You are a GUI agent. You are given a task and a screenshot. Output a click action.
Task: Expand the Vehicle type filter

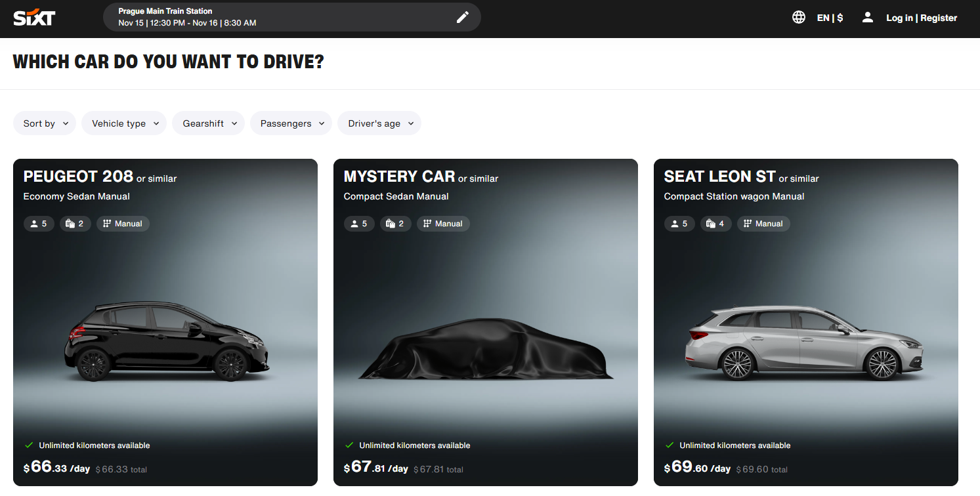pos(123,123)
